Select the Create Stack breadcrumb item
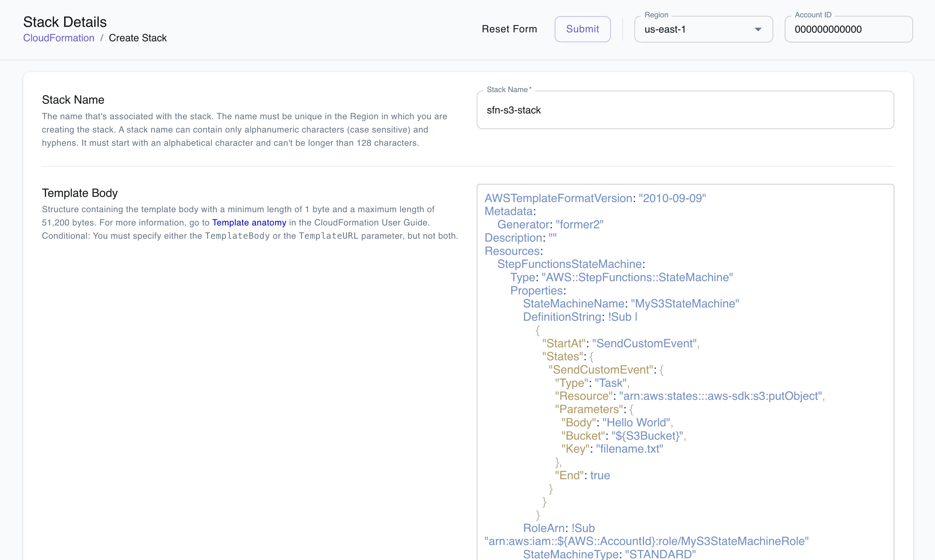 (x=138, y=38)
